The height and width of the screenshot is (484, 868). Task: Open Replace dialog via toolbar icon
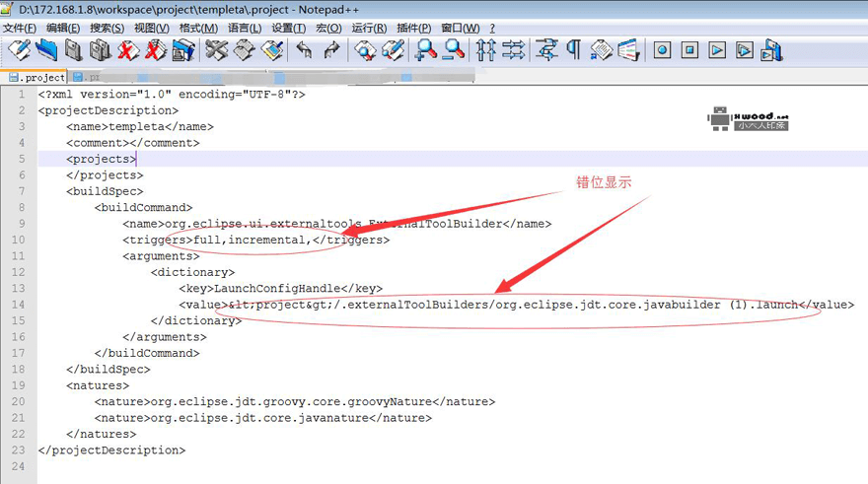[393, 50]
